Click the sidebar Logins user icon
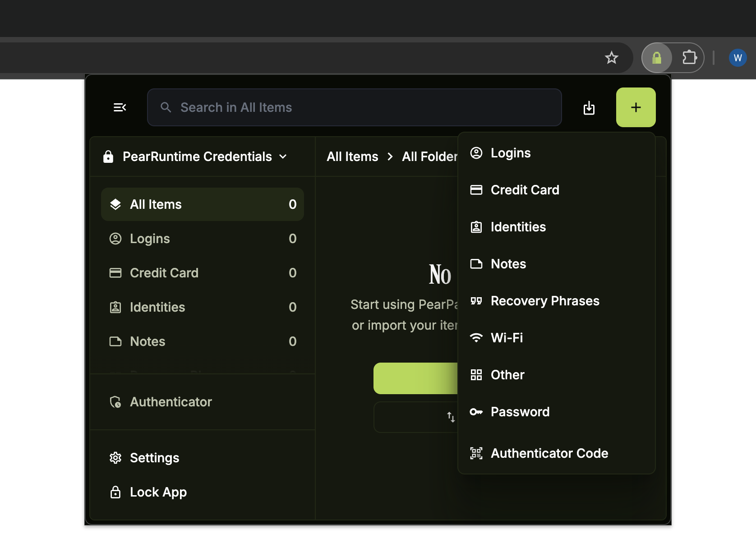756x543 pixels. pyautogui.click(x=115, y=239)
